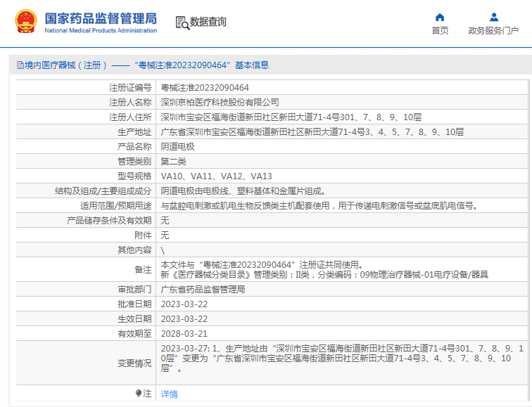Click 数据查询 label
Screen dimensions: 532x407
coord(208,22)
